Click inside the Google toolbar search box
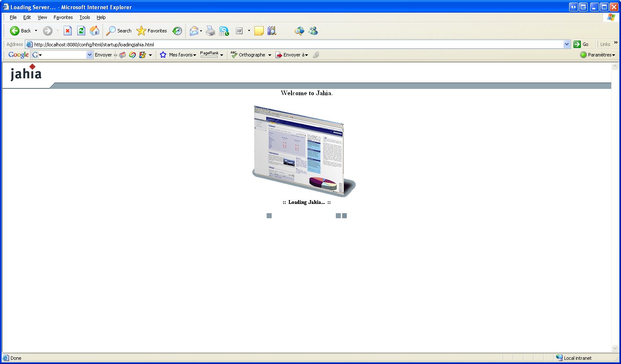Image resolution: width=621 pixels, height=364 pixels. pos(62,55)
